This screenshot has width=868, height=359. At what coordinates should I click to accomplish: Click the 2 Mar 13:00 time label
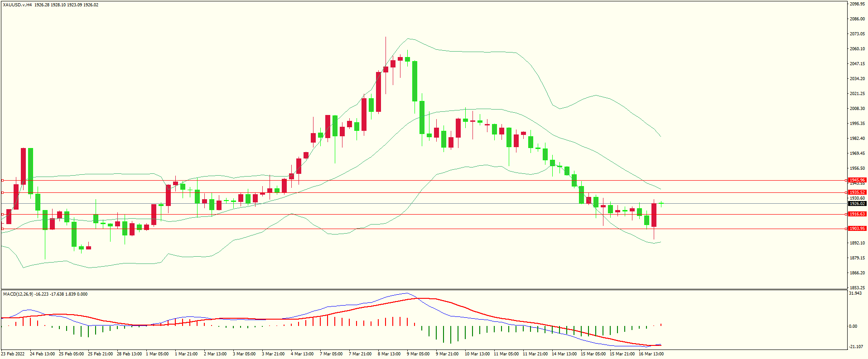(x=215, y=354)
